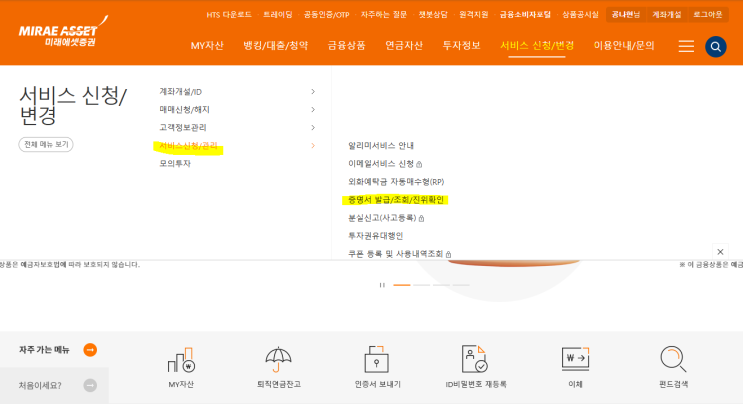Screen dimensions: 743x404
Task: Click the 로그아웃 button
Action: [x=708, y=15]
